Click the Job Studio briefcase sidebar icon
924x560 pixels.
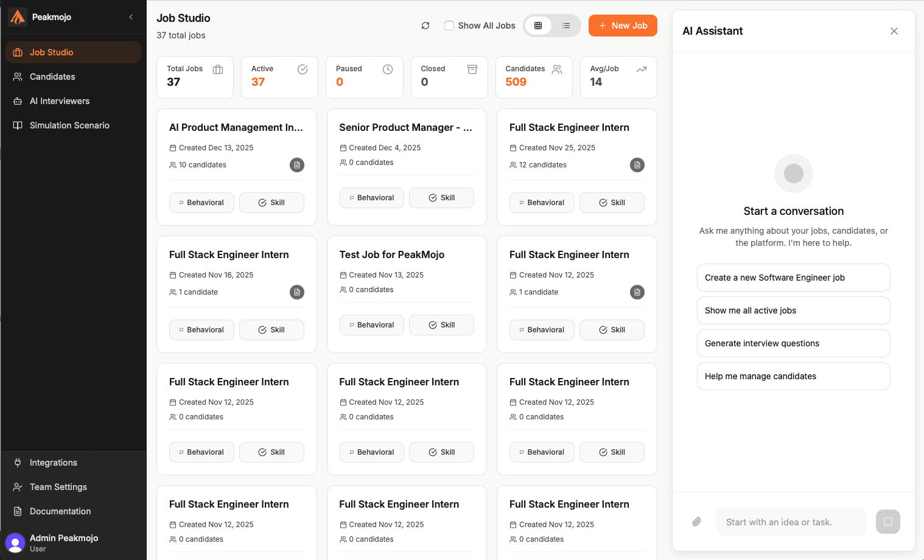click(18, 52)
